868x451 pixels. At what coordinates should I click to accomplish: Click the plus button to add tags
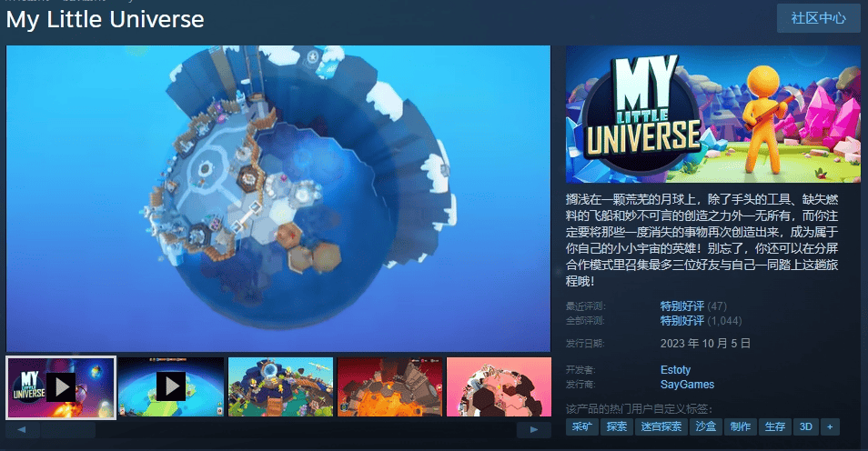[830, 426]
